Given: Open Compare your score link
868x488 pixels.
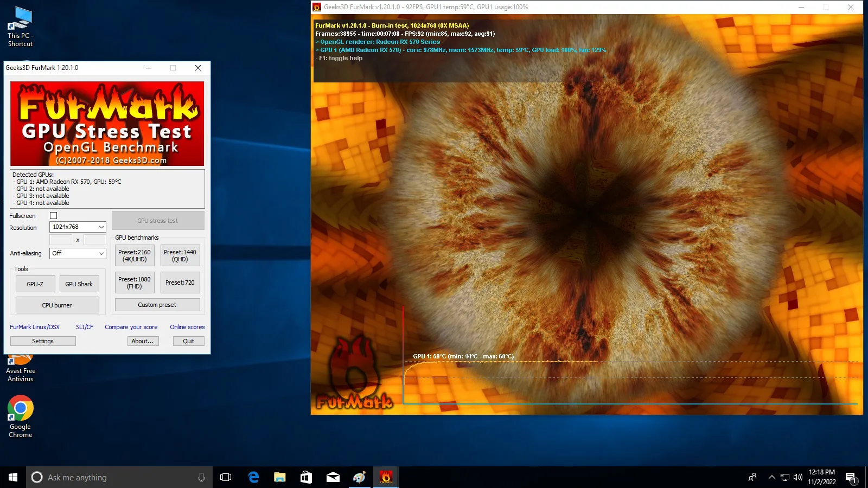Looking at the screenshot, I should tap(131, 327).
